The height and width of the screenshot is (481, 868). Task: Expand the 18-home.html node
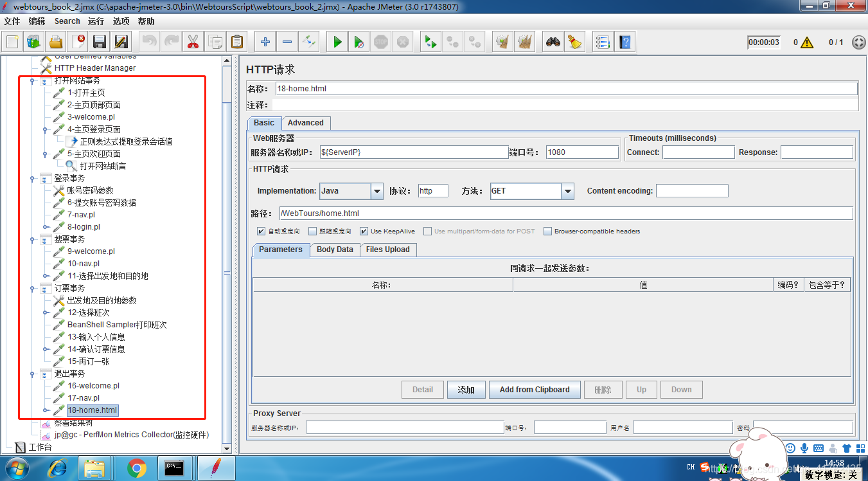[x=45, y=410]
